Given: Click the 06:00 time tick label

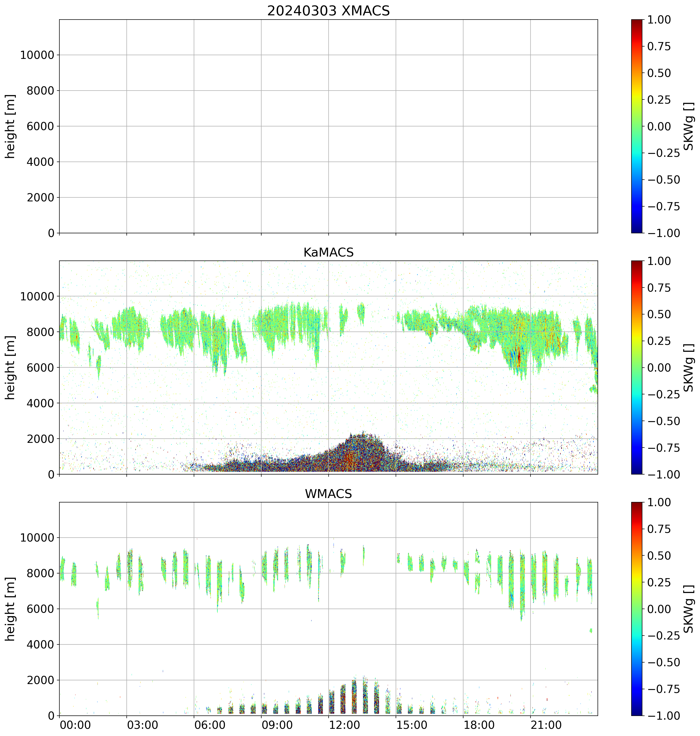Looking at the screenshot, I should tap(210, 725).
